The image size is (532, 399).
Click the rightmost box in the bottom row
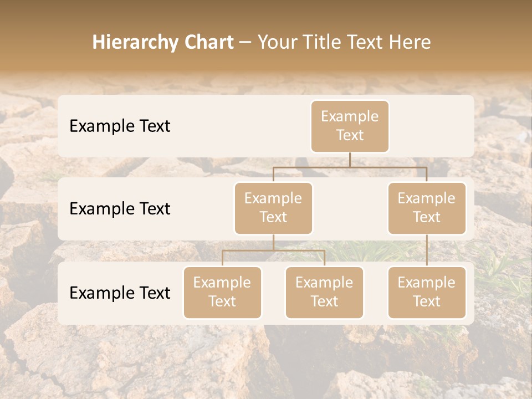(427, 293)
